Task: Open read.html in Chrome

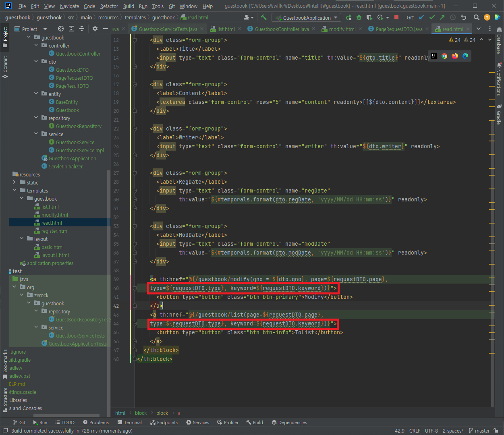Action: pos(444,56)
